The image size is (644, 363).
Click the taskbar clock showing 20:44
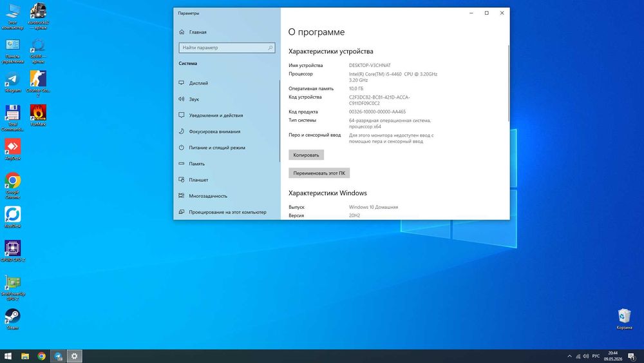point(613,356)
